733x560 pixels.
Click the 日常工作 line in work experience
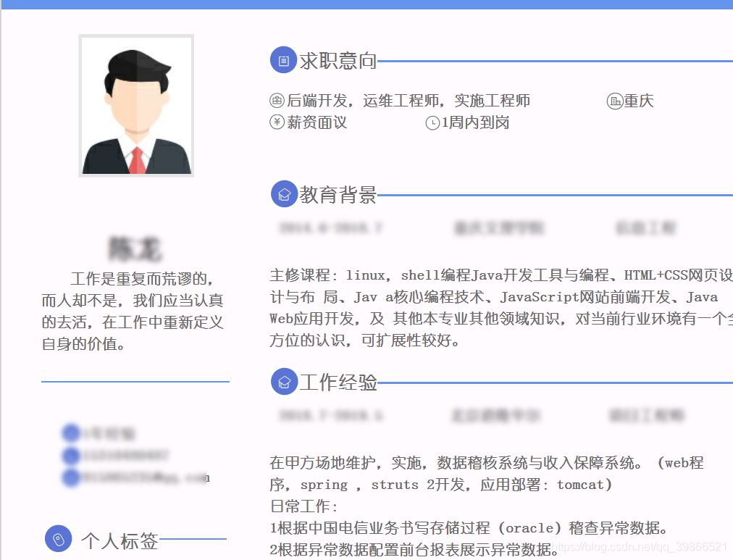304,506
